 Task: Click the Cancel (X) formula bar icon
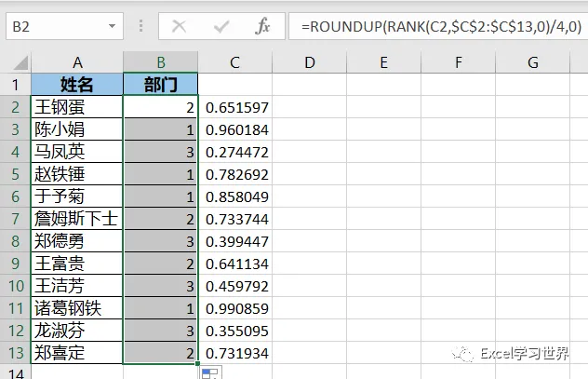pyautogui.click(x=179, y=26)
